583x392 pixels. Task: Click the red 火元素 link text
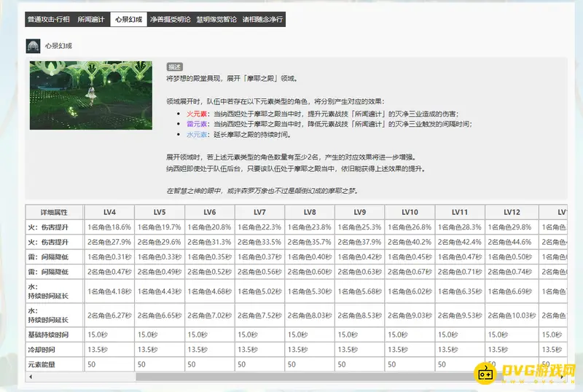click(197, 114)
